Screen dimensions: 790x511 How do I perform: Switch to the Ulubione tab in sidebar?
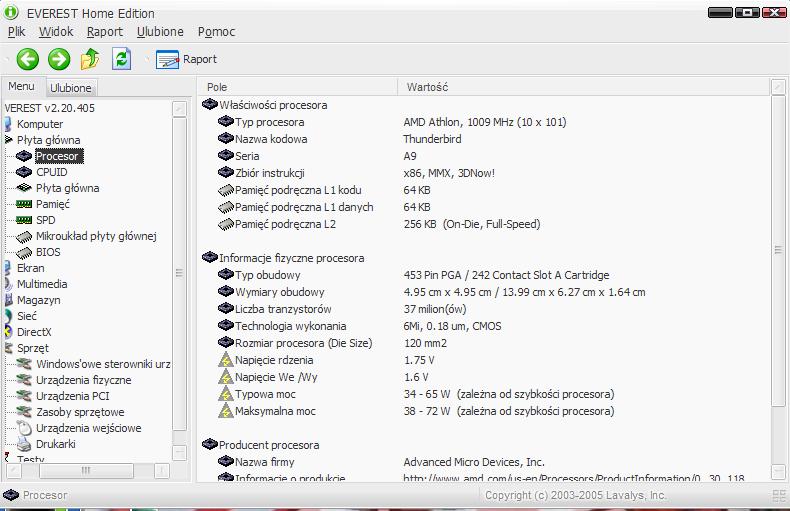point(71,88)
